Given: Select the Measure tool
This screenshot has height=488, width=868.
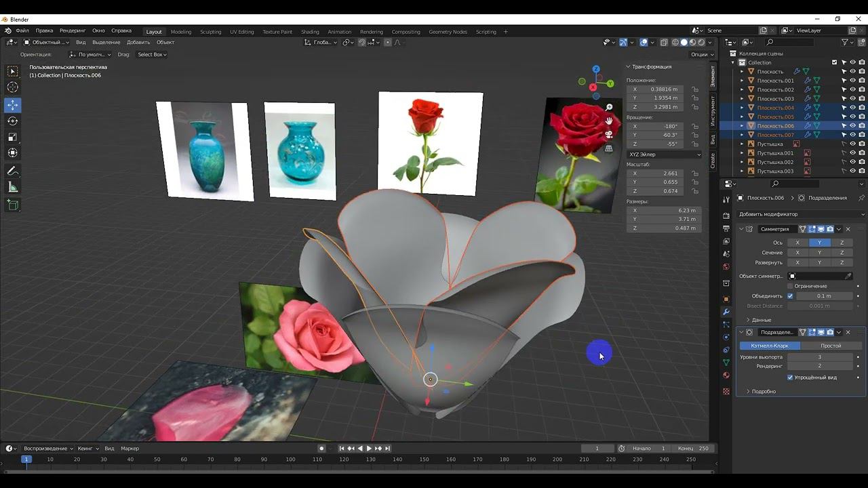Looking at the screenshot, I should 13,187.
